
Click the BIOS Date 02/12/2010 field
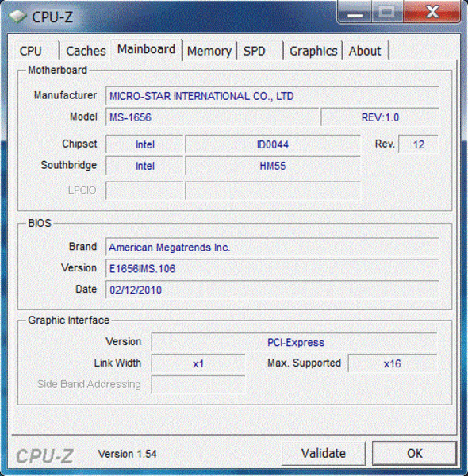(x=272, y=290)
